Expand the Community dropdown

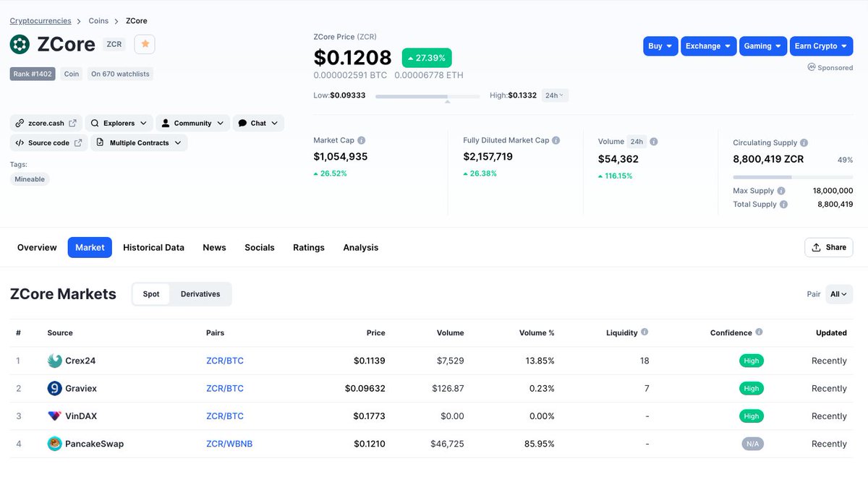tap(193, 123)
